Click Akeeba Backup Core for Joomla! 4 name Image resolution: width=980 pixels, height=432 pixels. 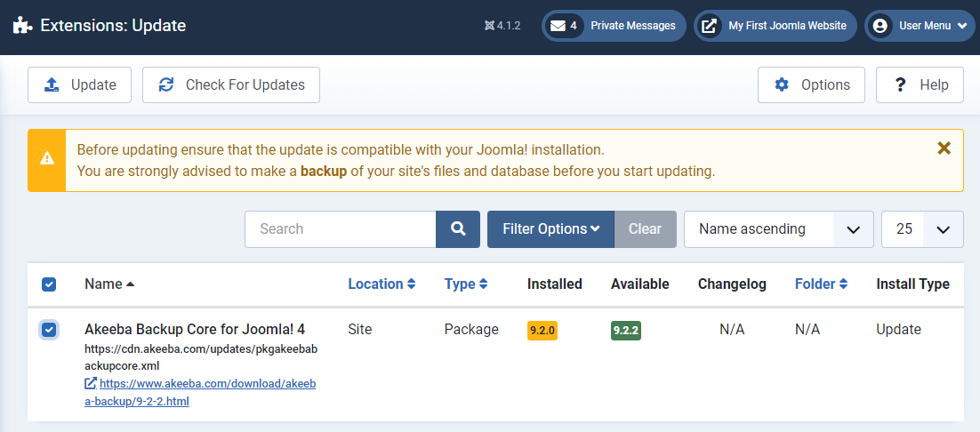195,329
